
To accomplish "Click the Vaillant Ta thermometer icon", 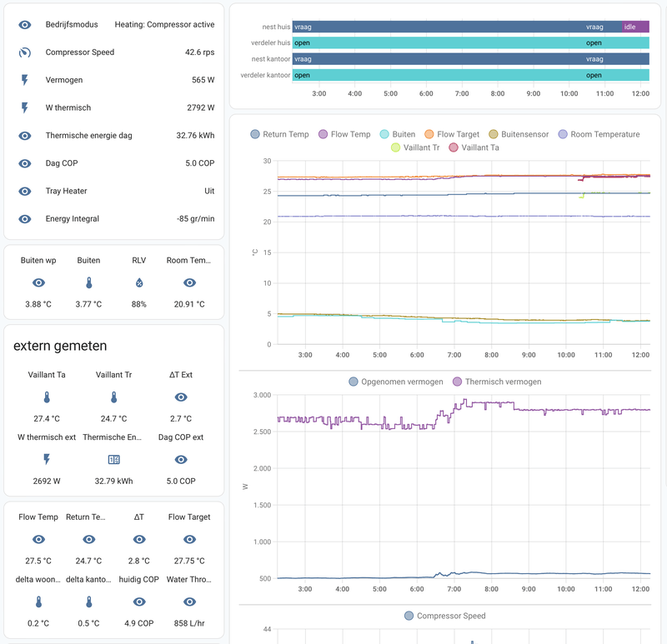I will [x=47, y=397].
